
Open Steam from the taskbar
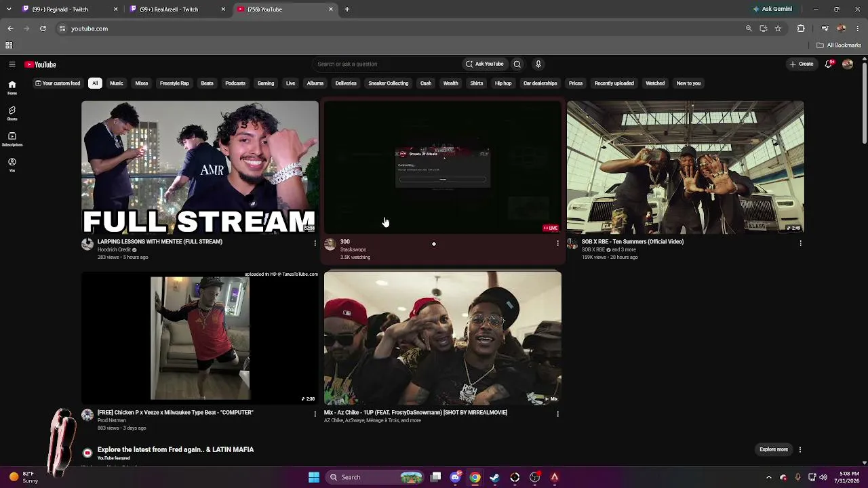(x=495, y=477)
